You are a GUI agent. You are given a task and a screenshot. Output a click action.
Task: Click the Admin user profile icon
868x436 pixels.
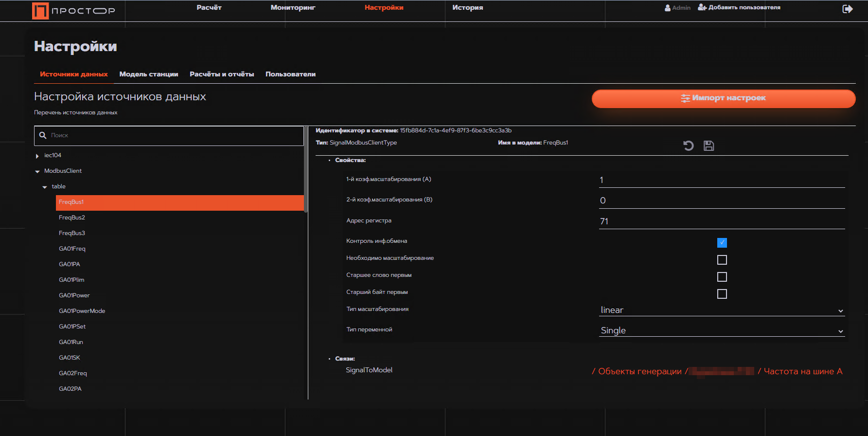click(668, 8)
